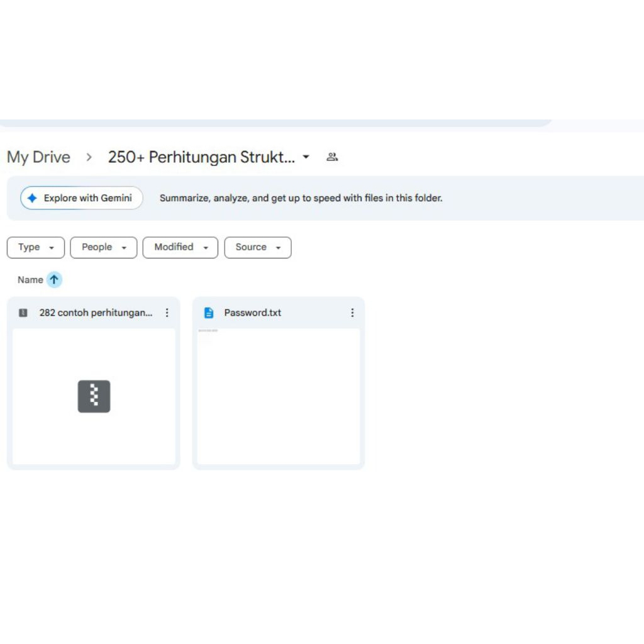Click the shared people icon beside the folder name
This screenshot has height=644, width=644.
click(x=332, y=157)
